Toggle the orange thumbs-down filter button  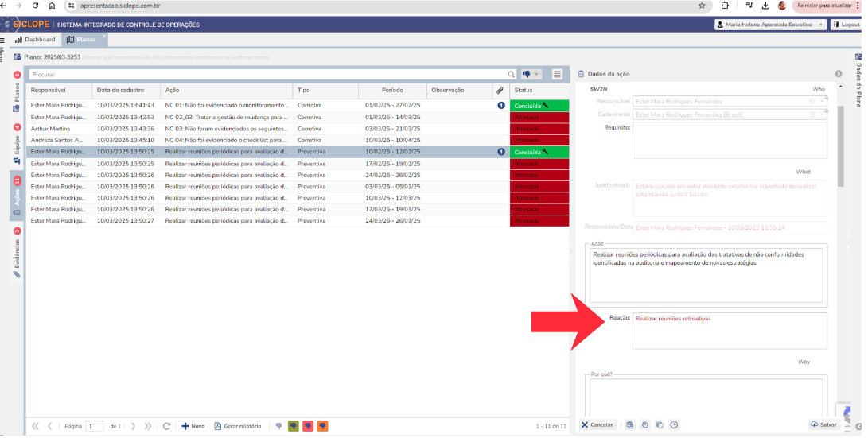322,426
